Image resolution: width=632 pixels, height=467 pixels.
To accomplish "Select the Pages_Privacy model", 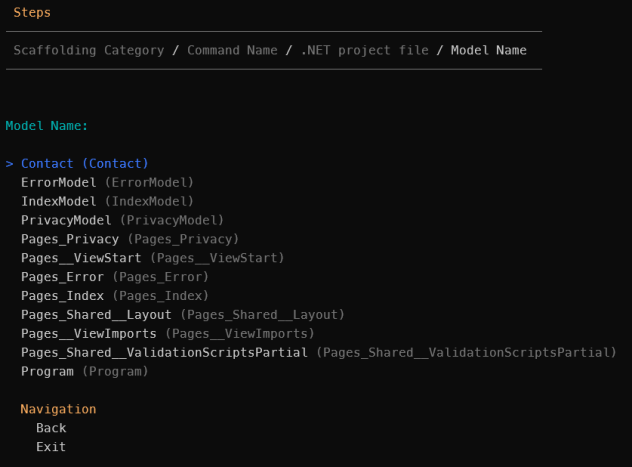I will click(x=129, y=239).
